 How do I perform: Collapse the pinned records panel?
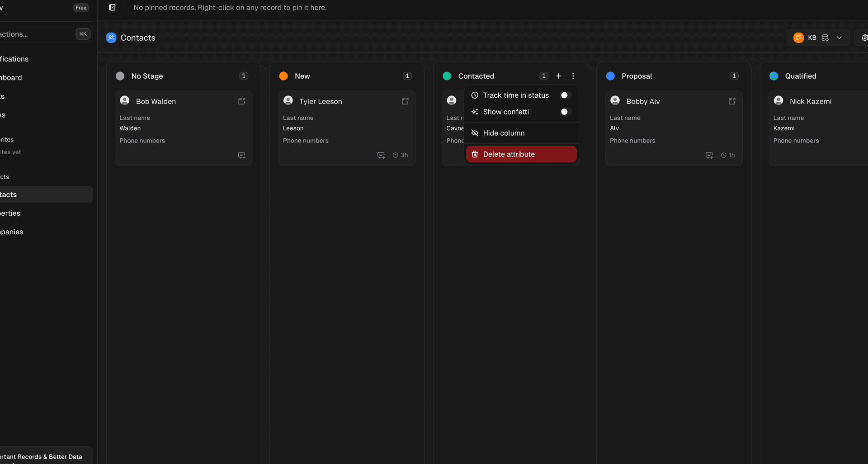112,7
